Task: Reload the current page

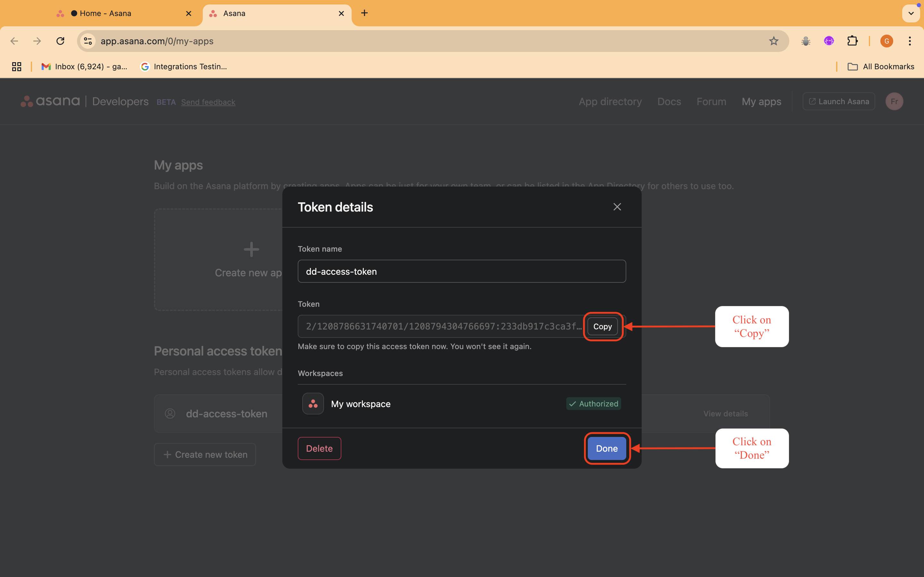Action: coord(60,41)
